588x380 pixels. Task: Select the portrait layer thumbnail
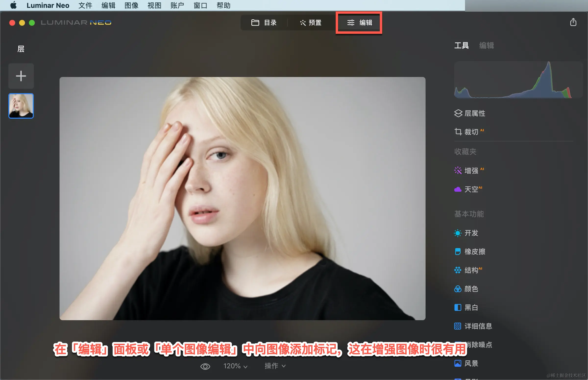point(21,106)
